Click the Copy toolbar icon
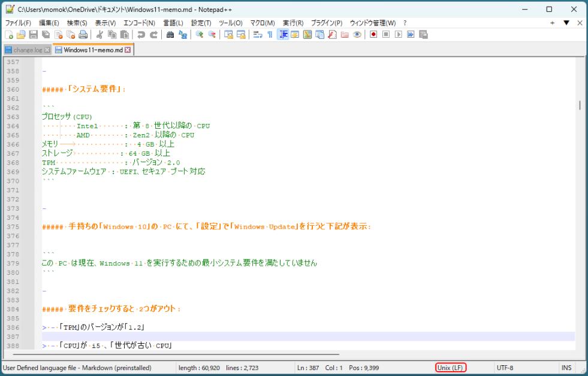588x376 pixels. pyautogui.click(x=112, y=35)
